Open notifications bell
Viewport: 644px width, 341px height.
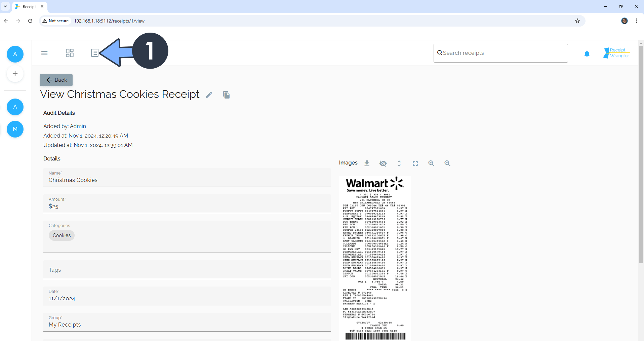[x=587, y=54]
